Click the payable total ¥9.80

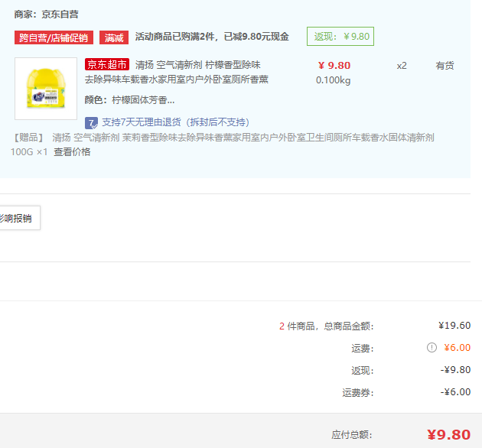449,434
